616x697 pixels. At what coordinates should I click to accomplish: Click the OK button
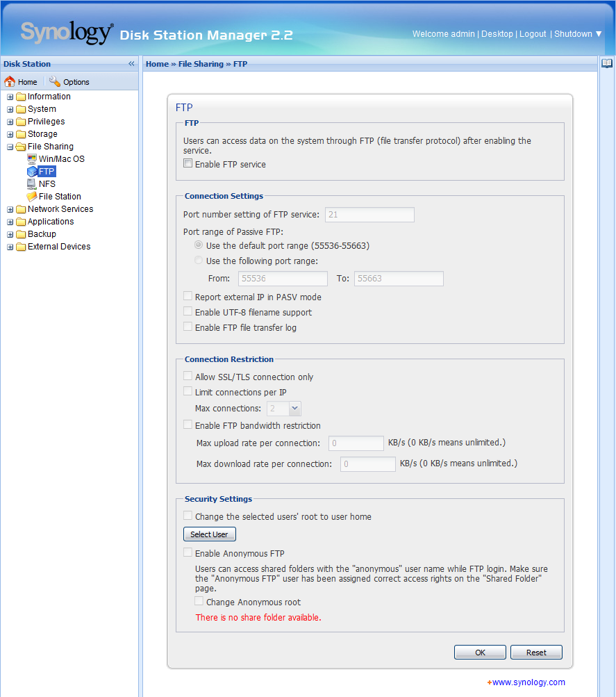480,652
